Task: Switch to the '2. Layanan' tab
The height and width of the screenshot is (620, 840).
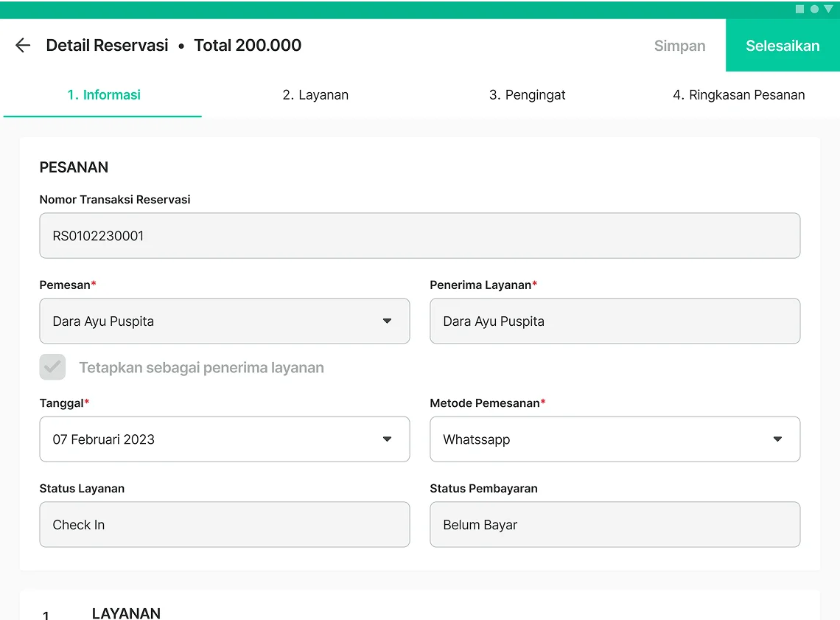Action: coord(315,95)
